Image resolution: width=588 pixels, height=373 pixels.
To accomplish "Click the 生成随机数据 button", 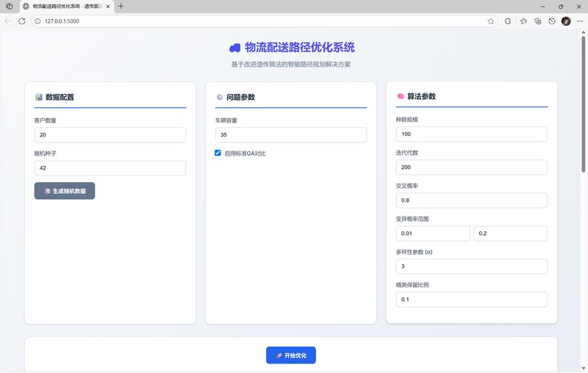I will (65, 191).
